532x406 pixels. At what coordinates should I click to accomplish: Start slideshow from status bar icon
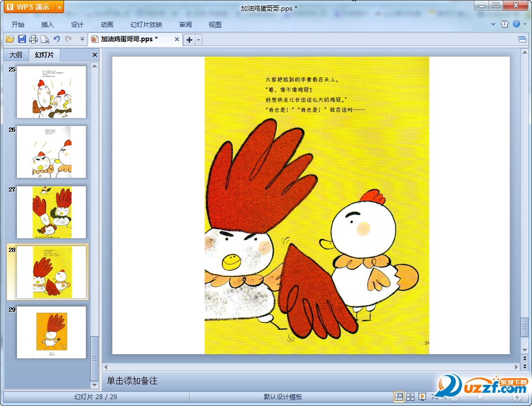(x=422, y=396)
